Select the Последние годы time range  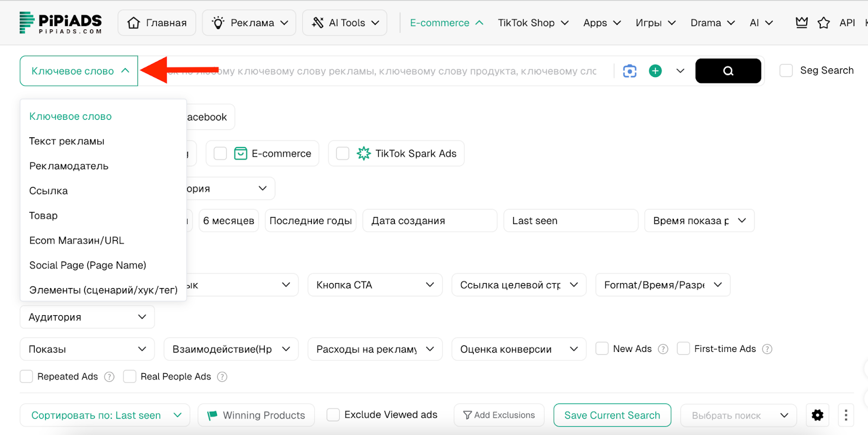[310, 221]
